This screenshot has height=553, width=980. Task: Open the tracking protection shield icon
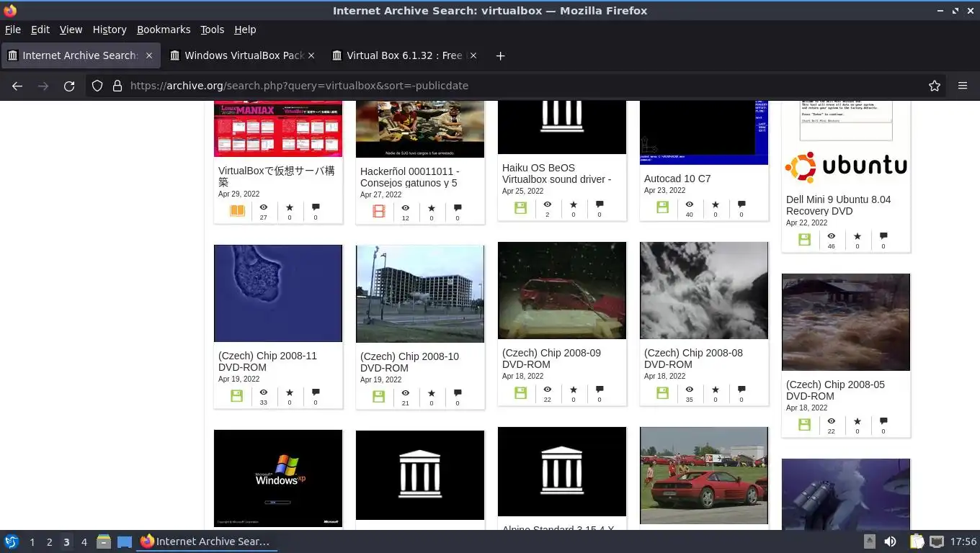coord(97,86)
